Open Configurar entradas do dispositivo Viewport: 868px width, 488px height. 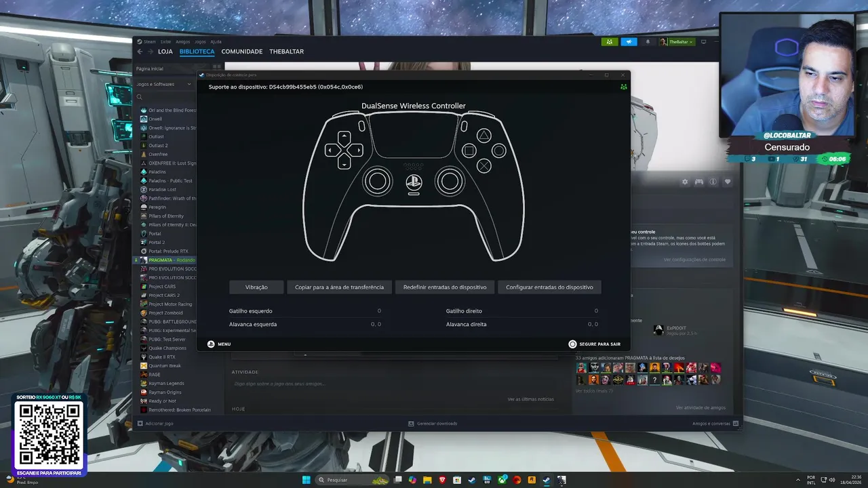[549, 287]
